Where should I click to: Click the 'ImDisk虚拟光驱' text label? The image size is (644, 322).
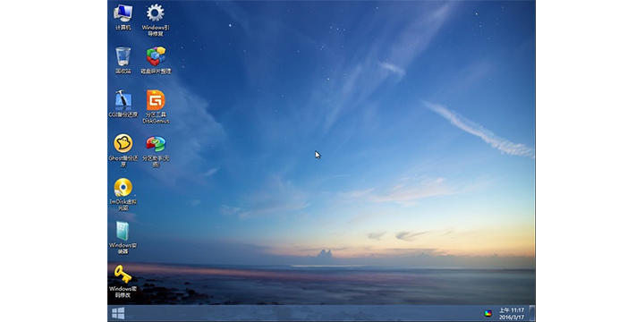(x=123, y=205)
